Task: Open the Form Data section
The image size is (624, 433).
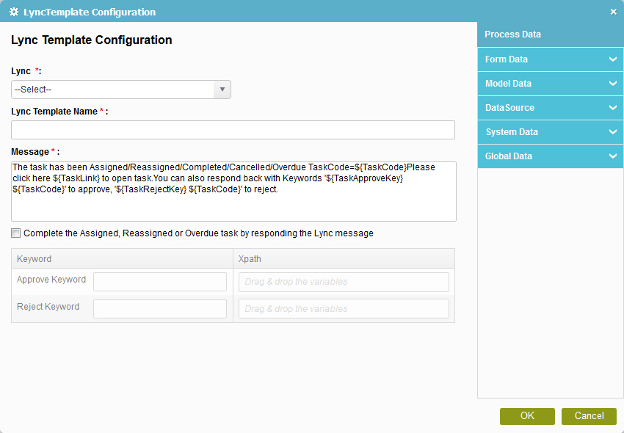Action: (x=550, y=59)
